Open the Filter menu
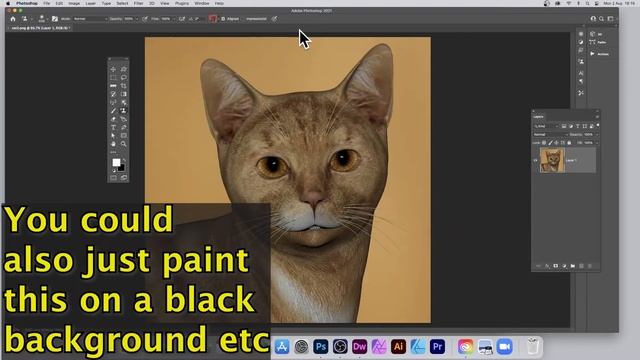Viewport: 640px width, 360px height. tap(138, 3)
